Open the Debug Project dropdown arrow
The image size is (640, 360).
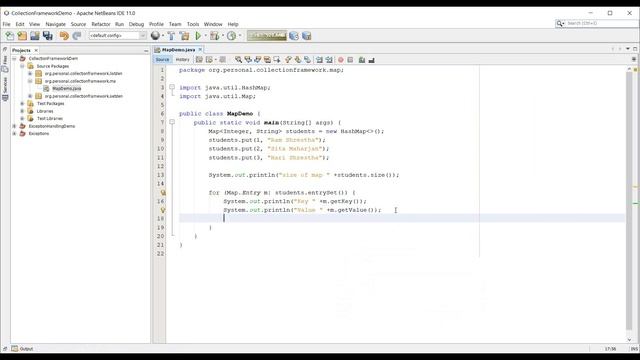(x=222, y=36)
